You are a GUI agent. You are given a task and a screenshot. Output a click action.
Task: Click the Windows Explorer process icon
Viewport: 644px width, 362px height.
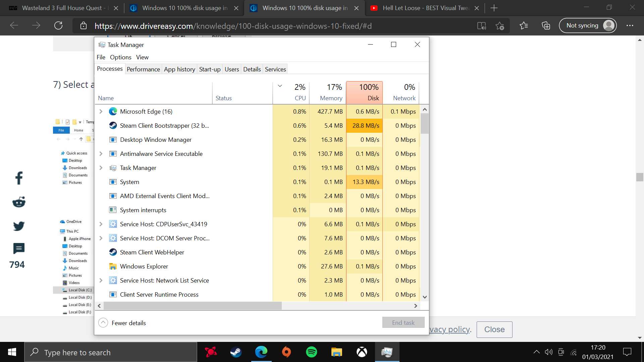tap(113, 266)
